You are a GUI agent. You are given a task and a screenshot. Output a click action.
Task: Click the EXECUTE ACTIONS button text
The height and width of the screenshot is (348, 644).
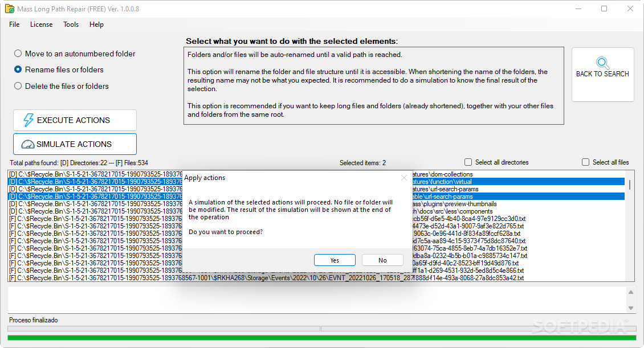click(74, 120)
